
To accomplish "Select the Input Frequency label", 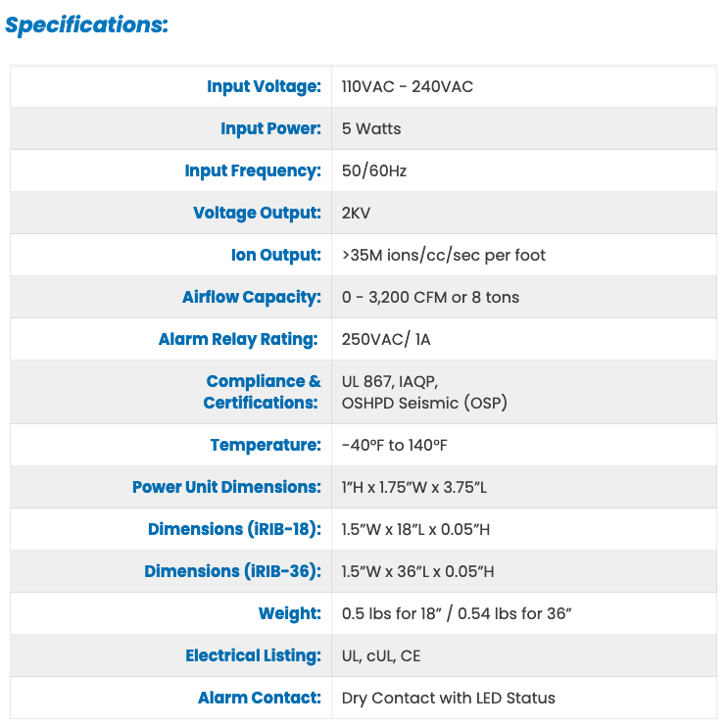I will (x=253, y=170).
